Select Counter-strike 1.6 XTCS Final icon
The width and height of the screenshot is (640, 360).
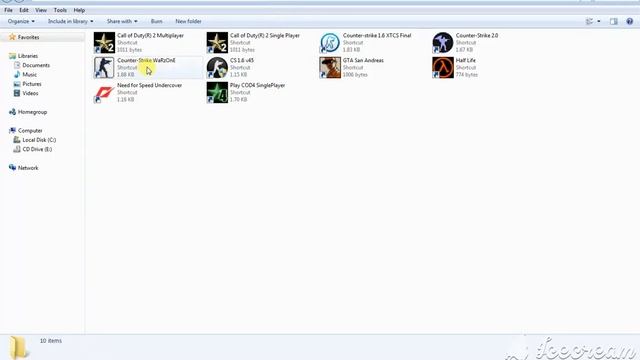330,42
